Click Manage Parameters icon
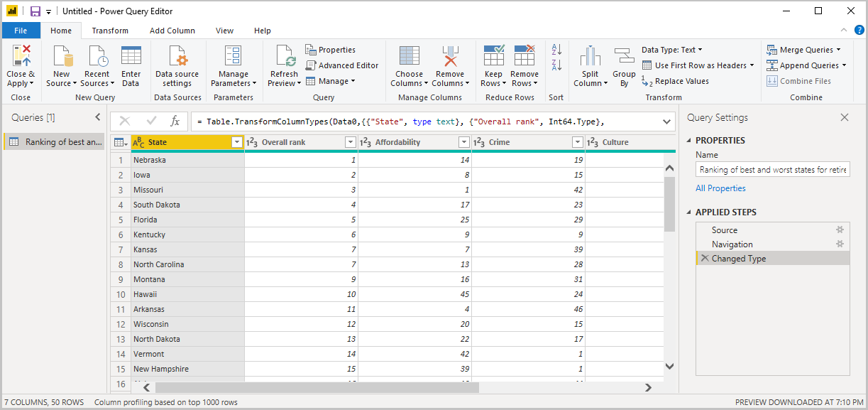 234,56
